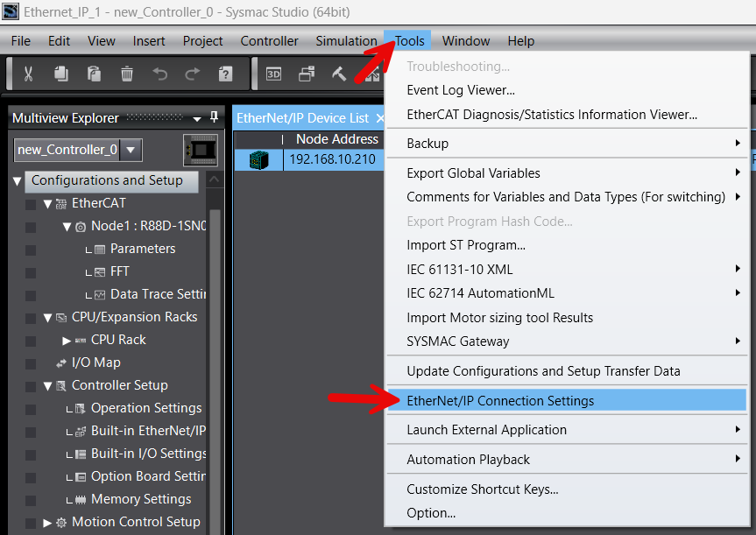The image size is (756, 535).
Task: Select Node1 : R88D-1SN servo node
Action: (149, 226)
